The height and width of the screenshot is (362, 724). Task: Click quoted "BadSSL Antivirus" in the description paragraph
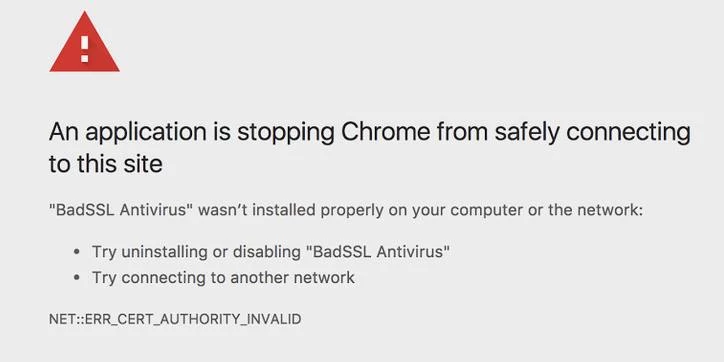(121, 211)
